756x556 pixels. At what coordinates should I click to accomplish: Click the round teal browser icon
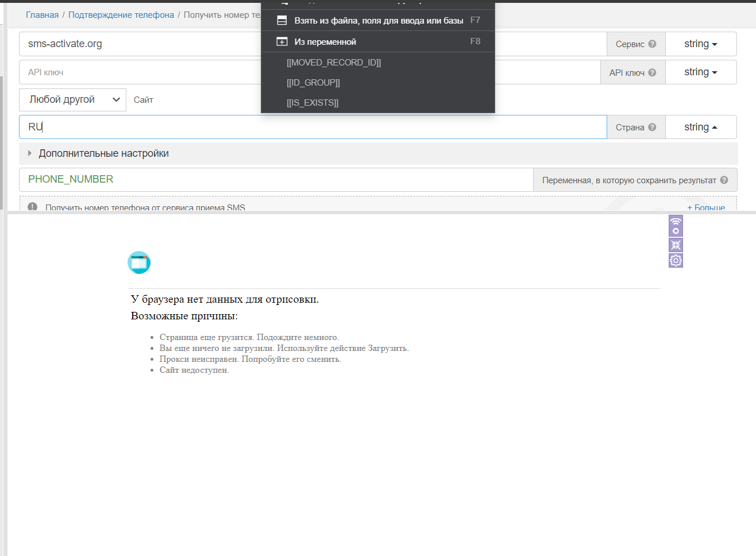point(139,262)
